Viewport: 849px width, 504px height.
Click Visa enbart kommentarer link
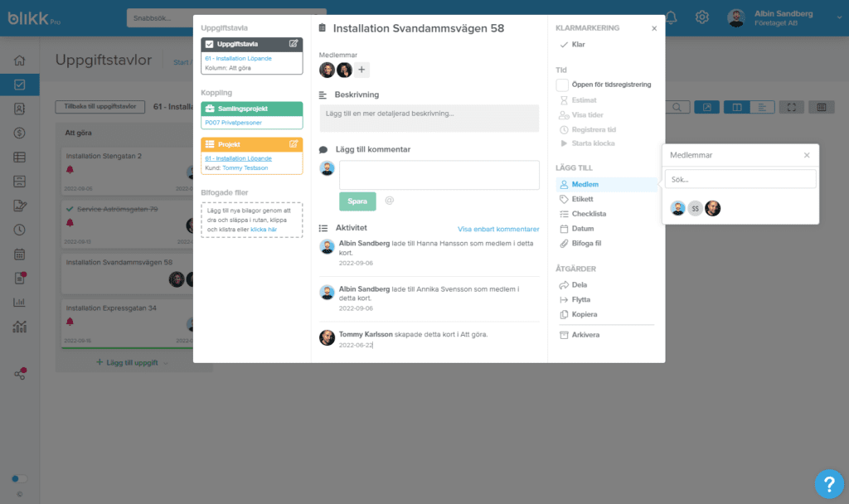498,229
